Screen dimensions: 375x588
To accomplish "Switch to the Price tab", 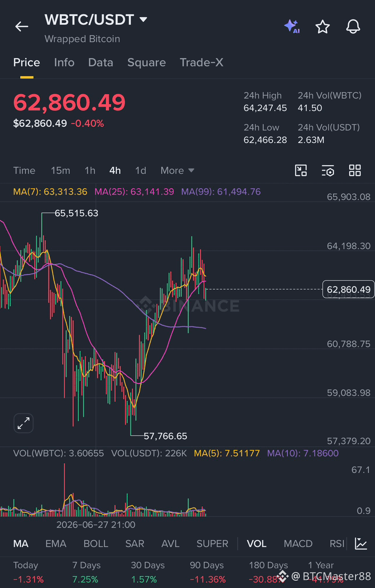I will [x=27, y=62].
